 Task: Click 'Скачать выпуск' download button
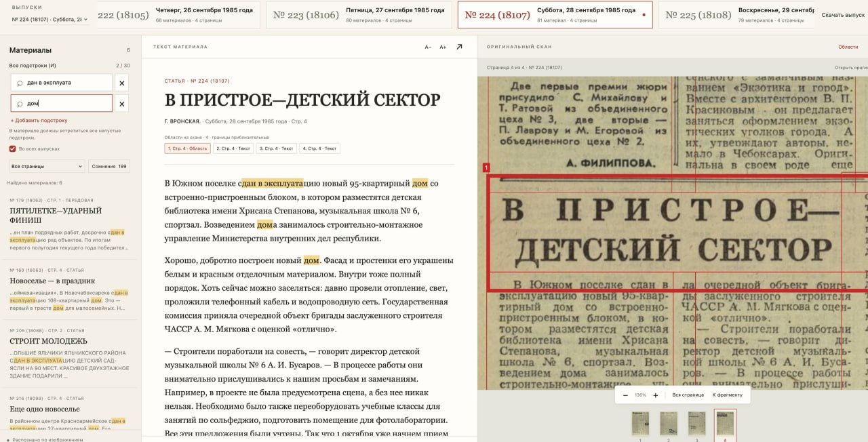(x=843, y=15)
